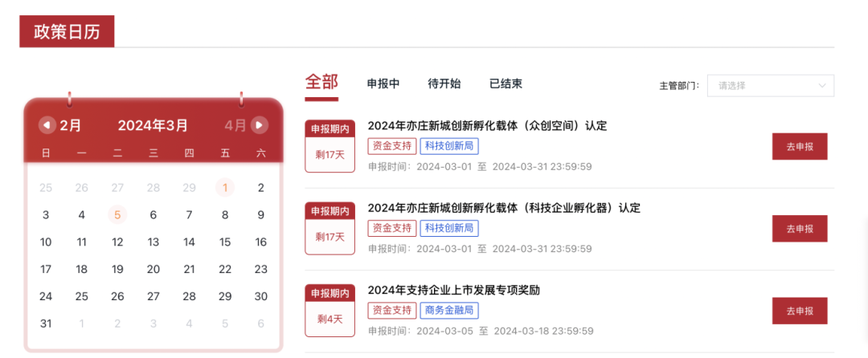Click 去申报 for 众创空间 认定
Screen dimensions: 868x358
(800, 146)
